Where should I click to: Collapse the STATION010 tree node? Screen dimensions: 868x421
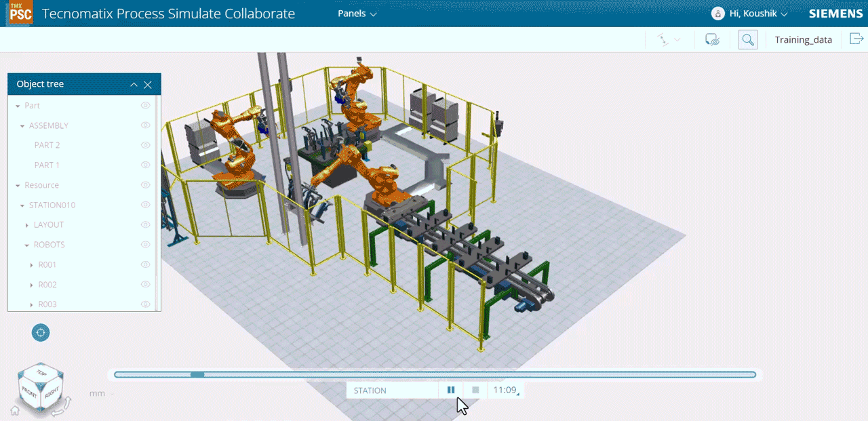(22, 205)
